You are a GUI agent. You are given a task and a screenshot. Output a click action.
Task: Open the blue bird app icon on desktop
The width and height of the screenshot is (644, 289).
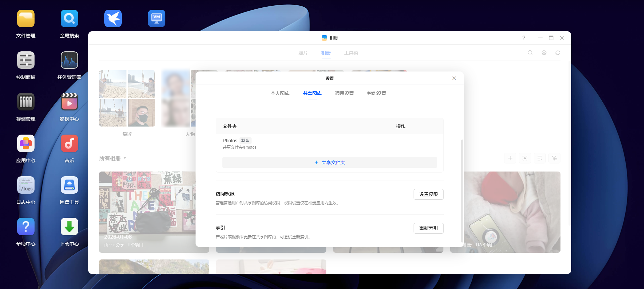[x=113, y=19]
